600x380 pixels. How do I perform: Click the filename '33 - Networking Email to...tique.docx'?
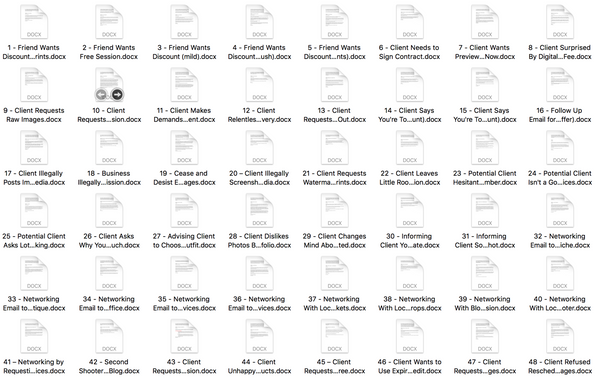pos(34,303)
